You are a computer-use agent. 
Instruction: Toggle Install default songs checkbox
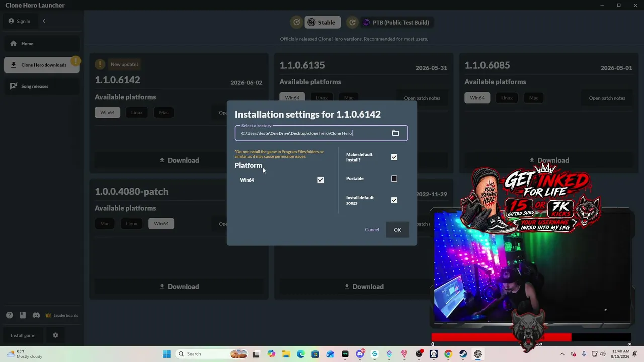pos(394,200)
